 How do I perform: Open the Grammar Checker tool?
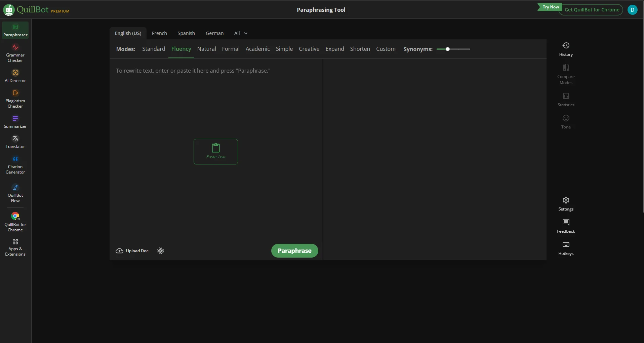(x=15, y=53)
